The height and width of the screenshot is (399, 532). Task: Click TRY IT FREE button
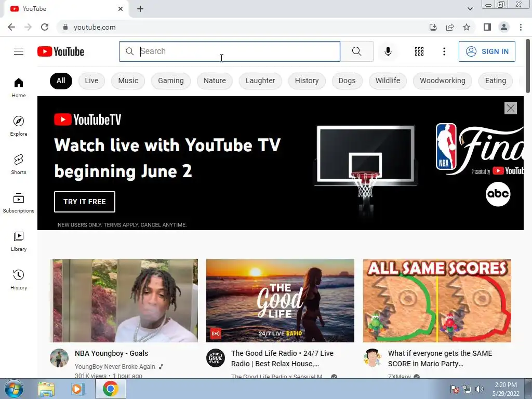tap(85, 202)
